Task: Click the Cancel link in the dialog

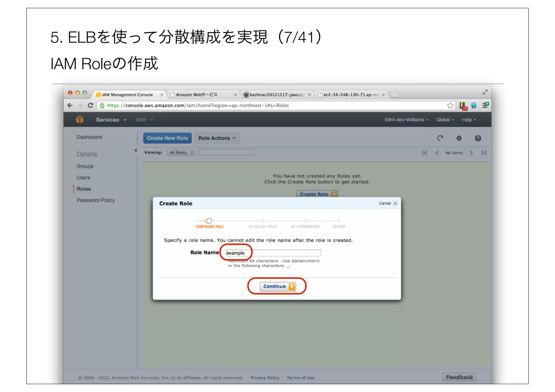Action: click(x=385, y=203)
